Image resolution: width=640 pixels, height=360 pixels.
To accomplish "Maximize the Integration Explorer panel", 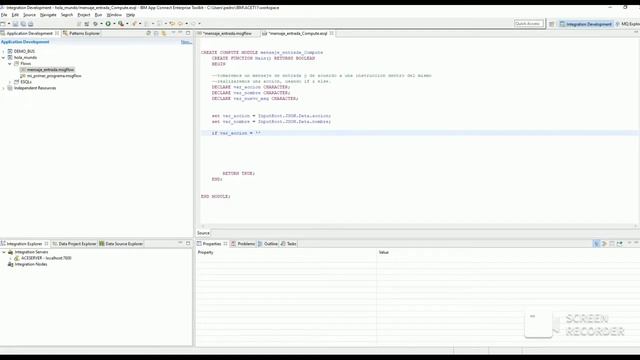I will 188,243.
